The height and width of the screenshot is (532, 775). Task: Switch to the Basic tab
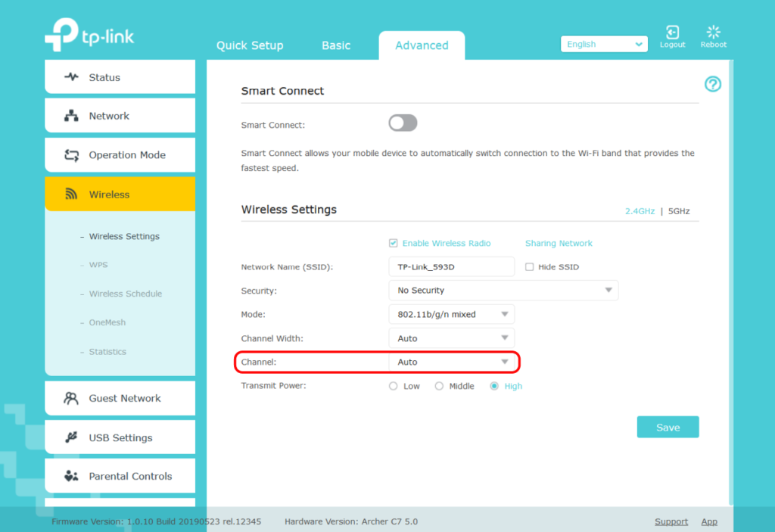pyautogui.click(x=335, y=45)
